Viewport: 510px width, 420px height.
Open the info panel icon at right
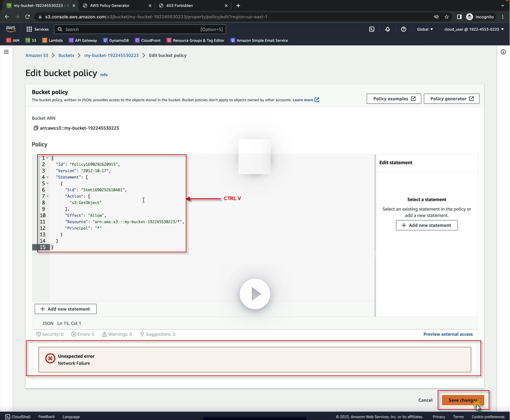tap(503, 52)
